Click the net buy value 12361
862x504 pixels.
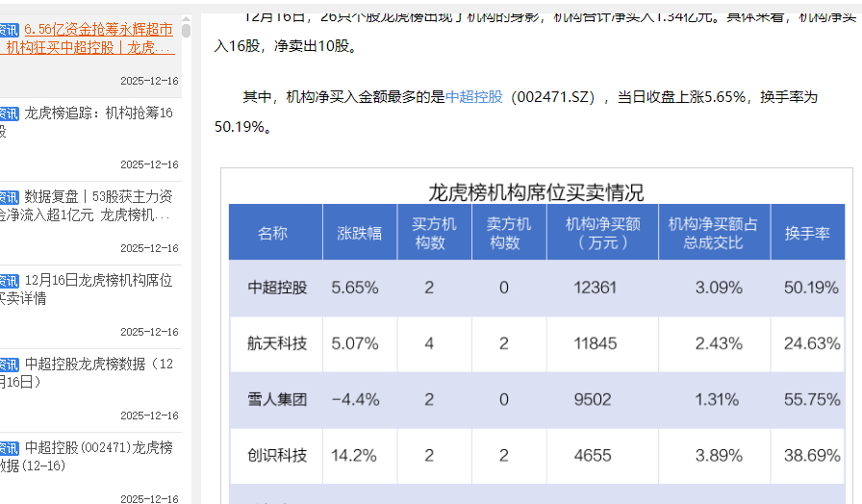(x=595, y=288)
